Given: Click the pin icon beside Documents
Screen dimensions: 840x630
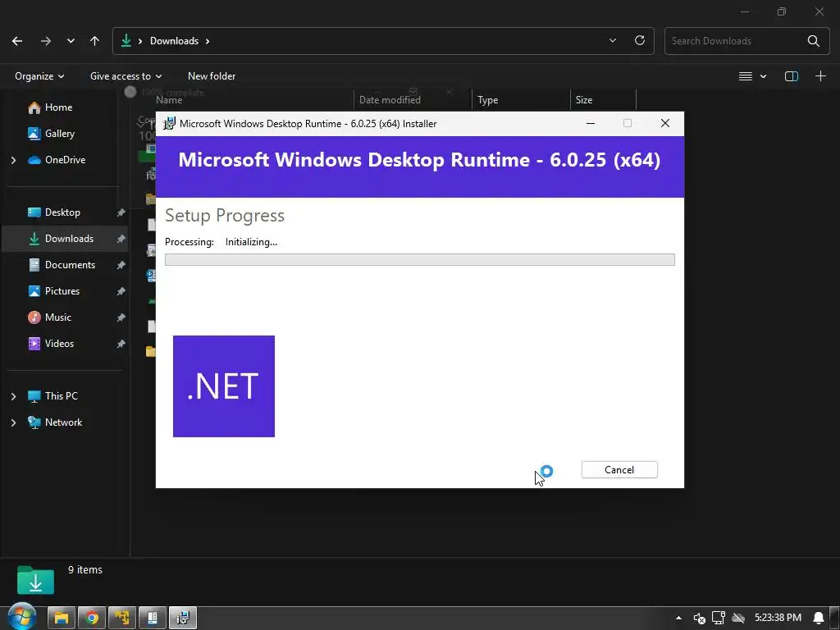Looking at the screenshot, I should click(x=121, y=265).
